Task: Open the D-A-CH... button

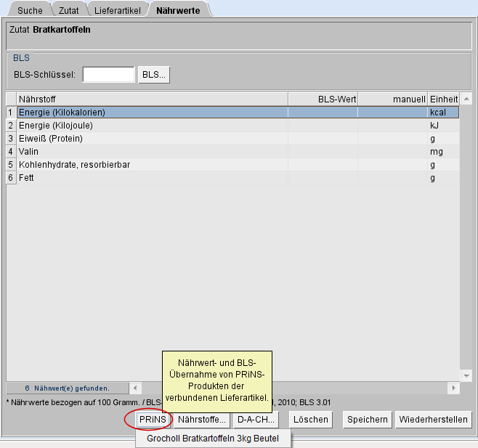Action: [256, 420]
